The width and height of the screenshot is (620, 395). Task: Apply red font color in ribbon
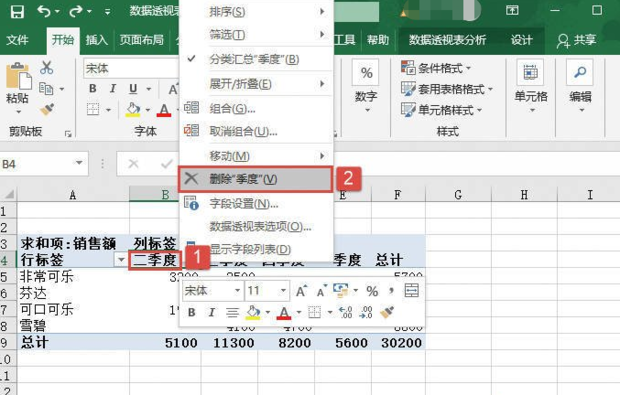tap(164, 110)
